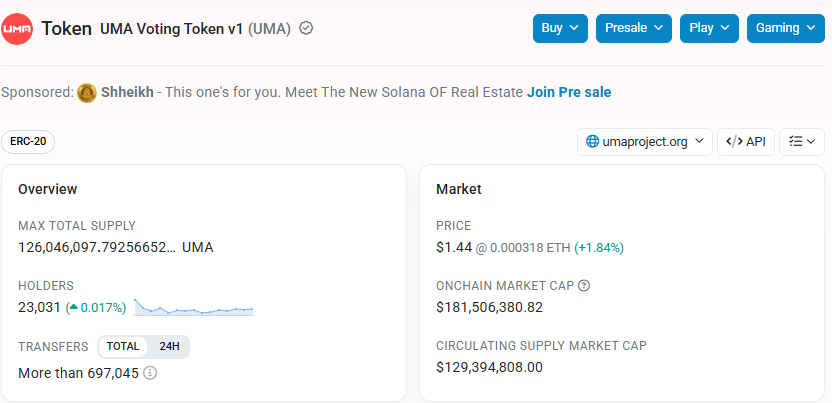Click the green holders increase arrow

(x=74, y=308)
